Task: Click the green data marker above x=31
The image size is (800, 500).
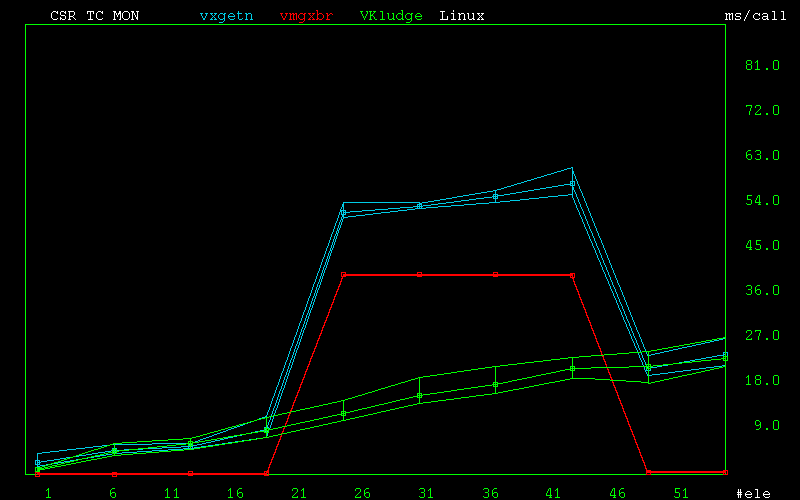Action: pos(419,395)
